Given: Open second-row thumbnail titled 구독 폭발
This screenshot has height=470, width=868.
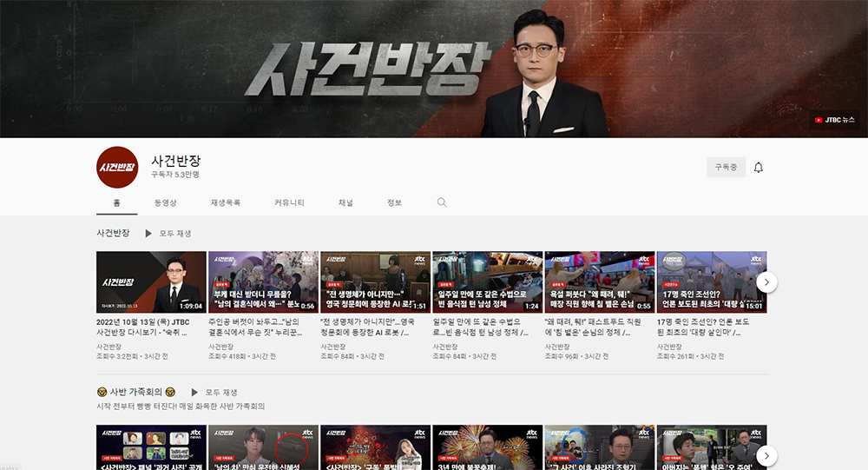Looking at the screenshot, I should (x=375, y=447).
